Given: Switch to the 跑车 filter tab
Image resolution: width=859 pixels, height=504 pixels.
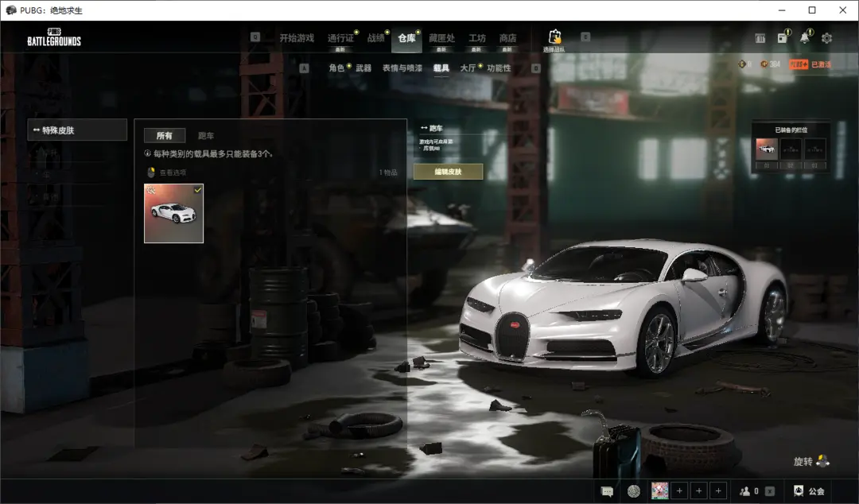Looking at the screenshot, I should pyautogui.click(x=206, y=135).
